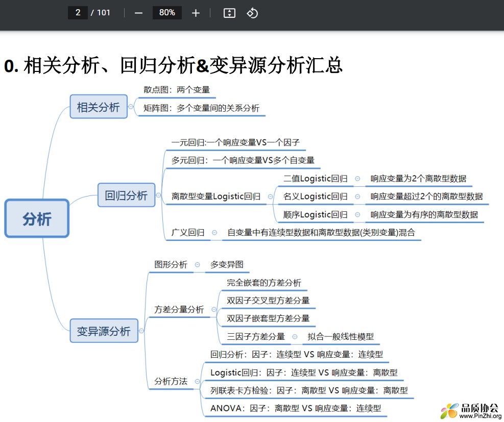Click the fit to page icon
Viewport: 504px width, 422px height.
tap(229, 13)
